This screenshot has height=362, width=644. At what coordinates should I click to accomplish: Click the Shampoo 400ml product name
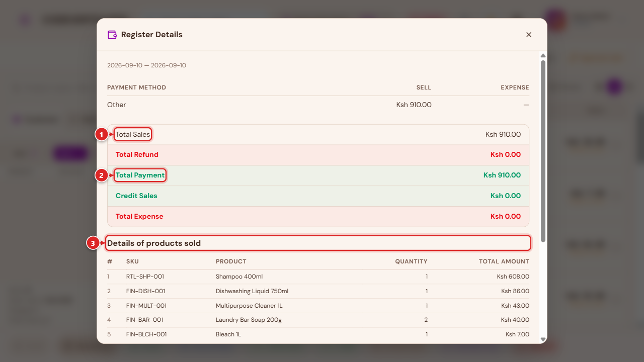pos(239,277)
